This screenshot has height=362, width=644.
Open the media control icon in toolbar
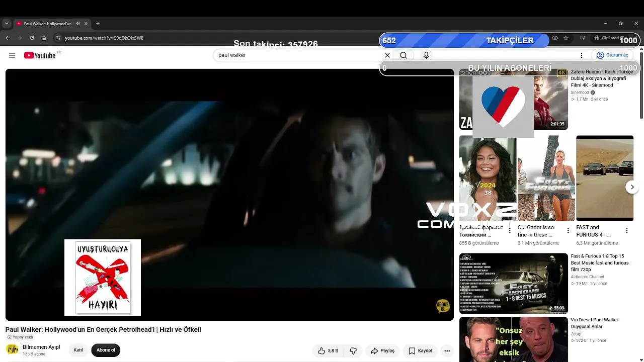tap(583, 38)
